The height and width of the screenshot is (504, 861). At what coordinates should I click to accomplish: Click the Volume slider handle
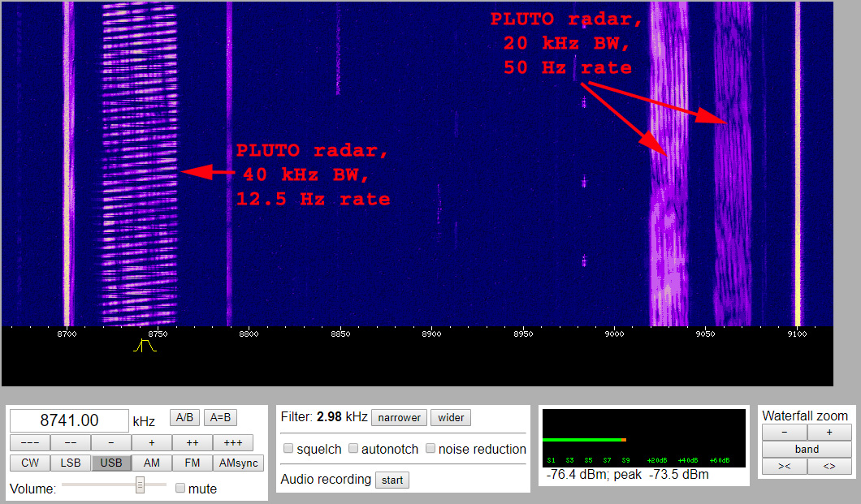click(x=140, y=485)
